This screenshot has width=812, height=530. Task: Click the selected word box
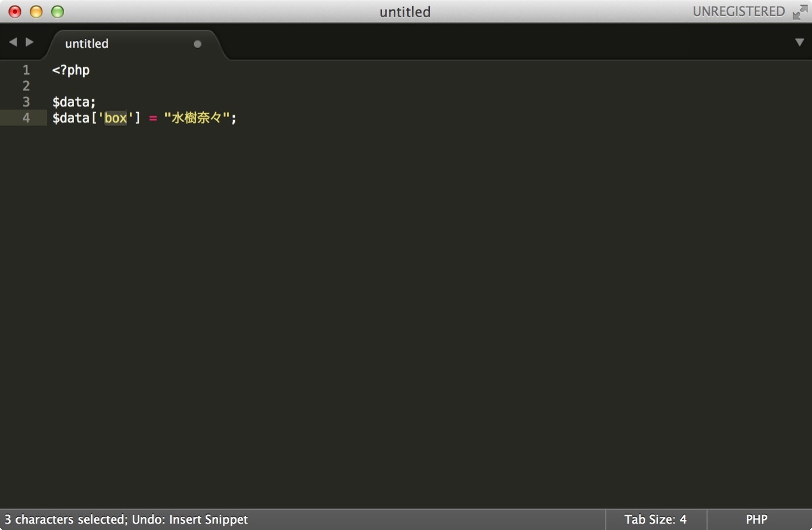tap(115, 118)
